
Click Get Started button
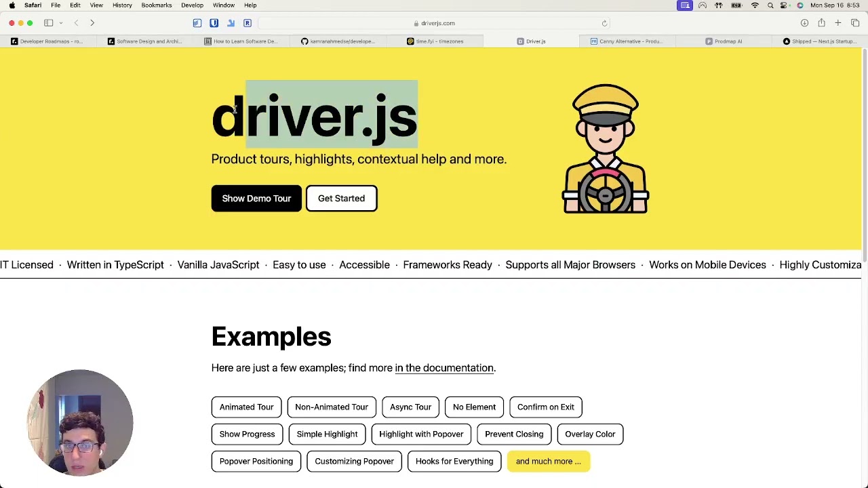tap(341, 199)
